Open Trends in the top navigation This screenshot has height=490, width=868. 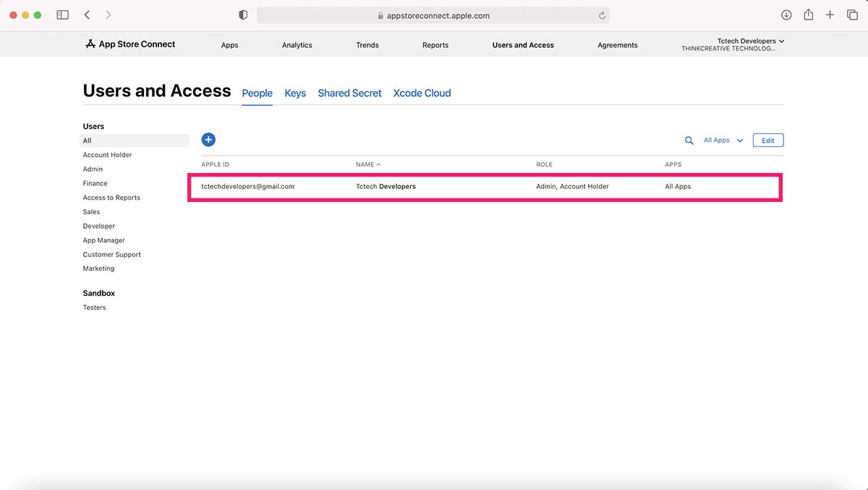[x=367, y=45]
